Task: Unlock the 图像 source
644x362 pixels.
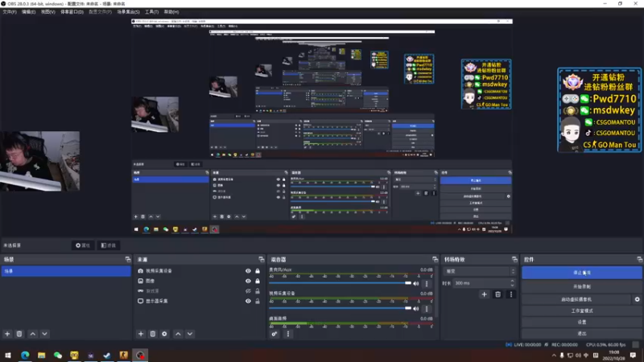Action: pos(258,281)
